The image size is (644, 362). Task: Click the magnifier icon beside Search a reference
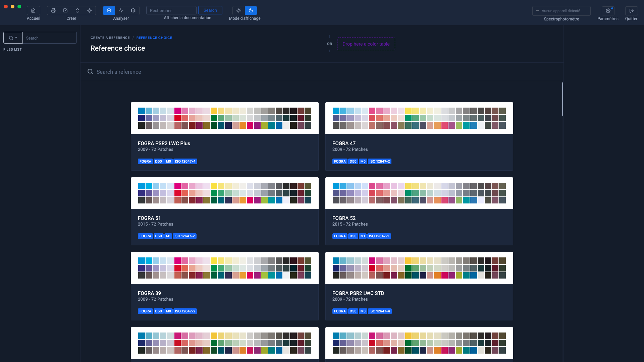pyautogui.click(x=90, y=71)
